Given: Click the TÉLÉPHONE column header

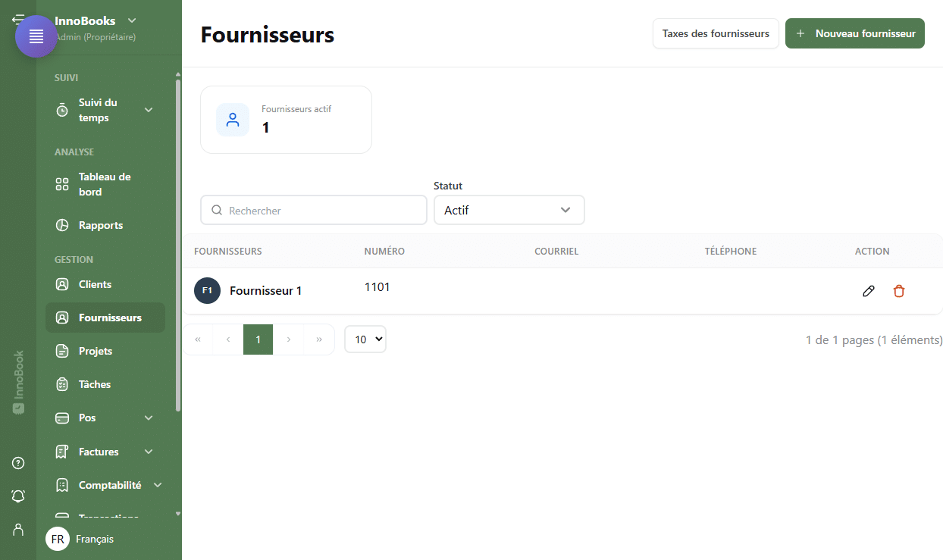Looking at the screenshot, I should coord(731,252).
